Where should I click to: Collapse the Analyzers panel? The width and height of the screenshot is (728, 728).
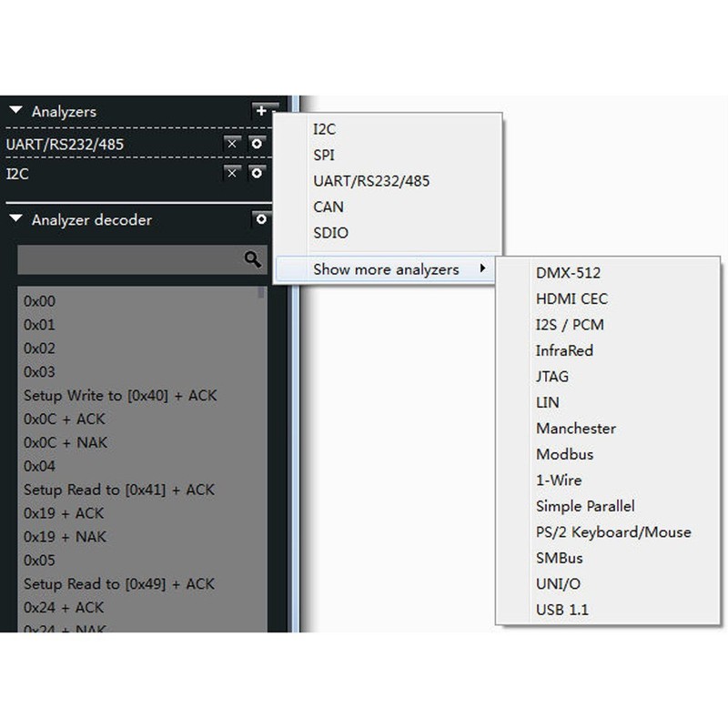pyautogui.click(x=15, y=111)
